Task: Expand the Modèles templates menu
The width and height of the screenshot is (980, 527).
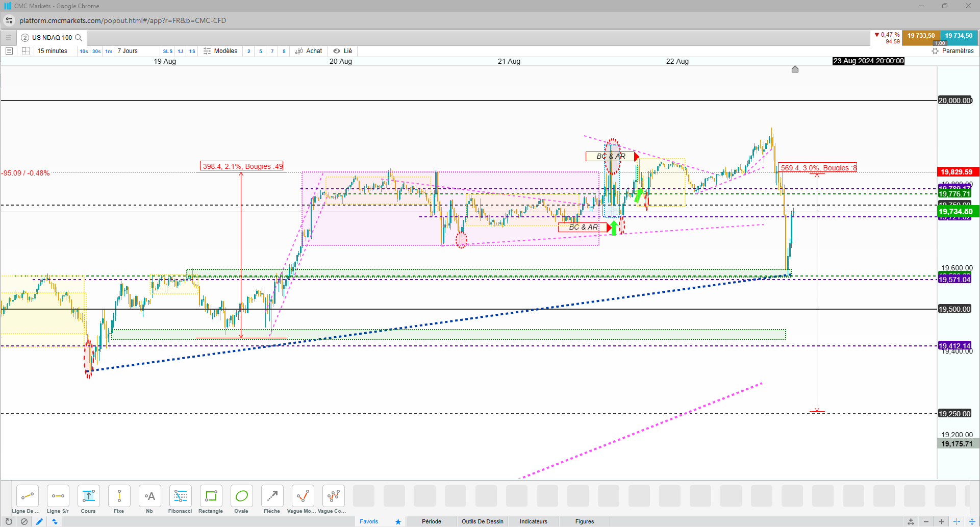Action: [x=220, y=51]
